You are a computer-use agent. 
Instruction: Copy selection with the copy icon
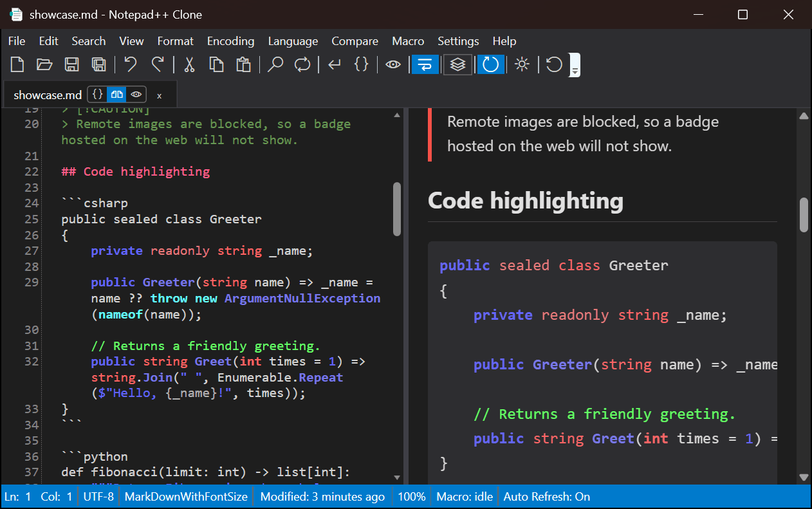[x=216, y=64]
